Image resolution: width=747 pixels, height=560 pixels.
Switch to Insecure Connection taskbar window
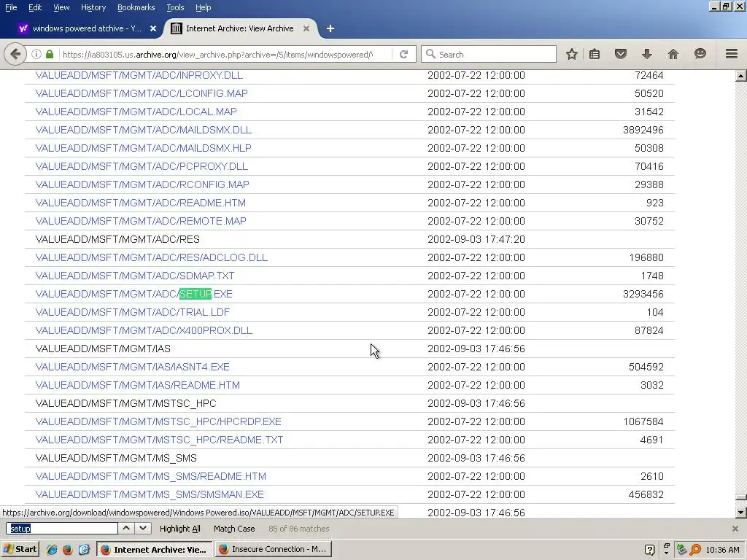[274, 549]
